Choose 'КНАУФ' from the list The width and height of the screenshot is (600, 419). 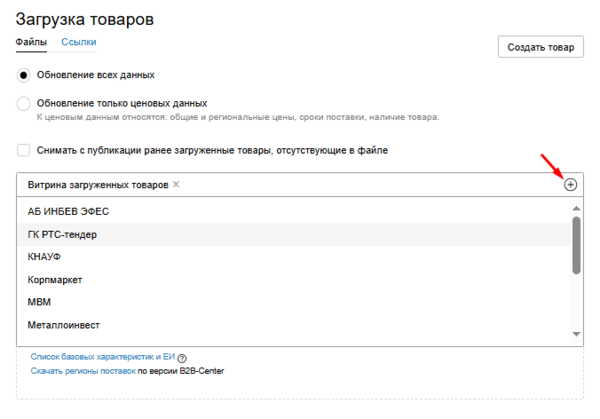click(x=293, y=257)
